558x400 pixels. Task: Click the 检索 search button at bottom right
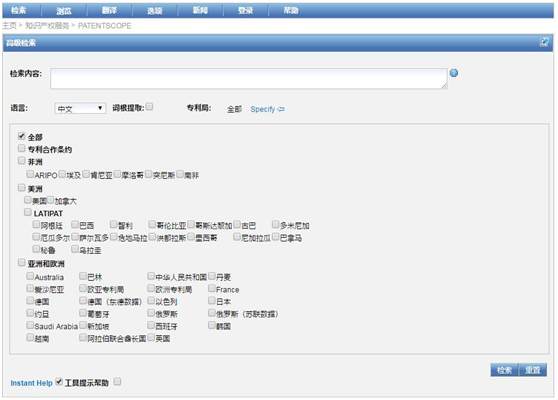504,370
